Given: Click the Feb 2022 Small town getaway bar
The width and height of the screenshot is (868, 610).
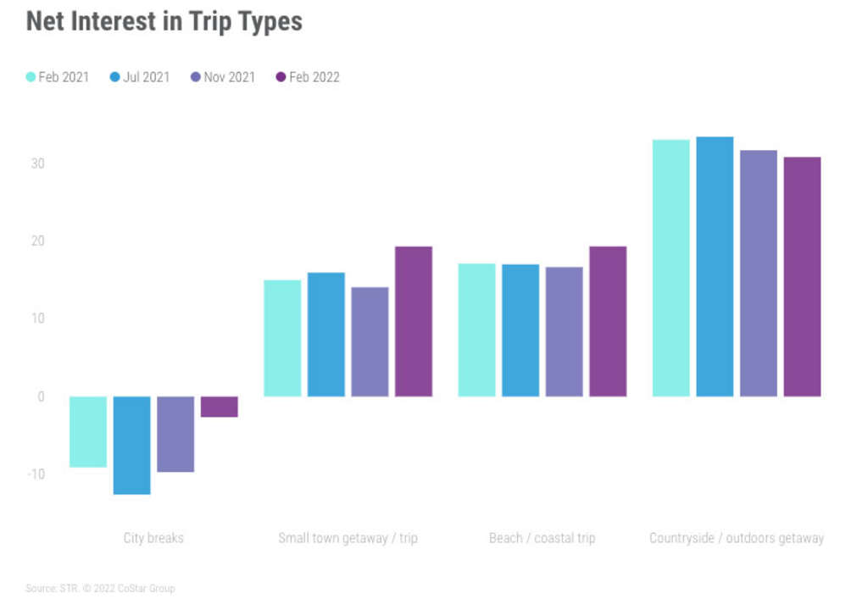Looking at the screenshot, I should (413, 322).
